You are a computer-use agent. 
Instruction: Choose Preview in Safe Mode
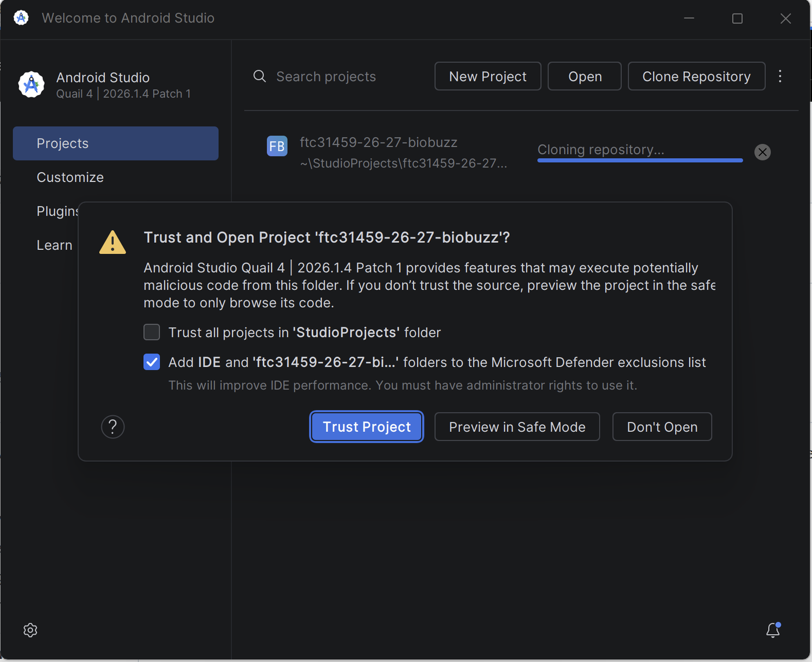point(517,427)
